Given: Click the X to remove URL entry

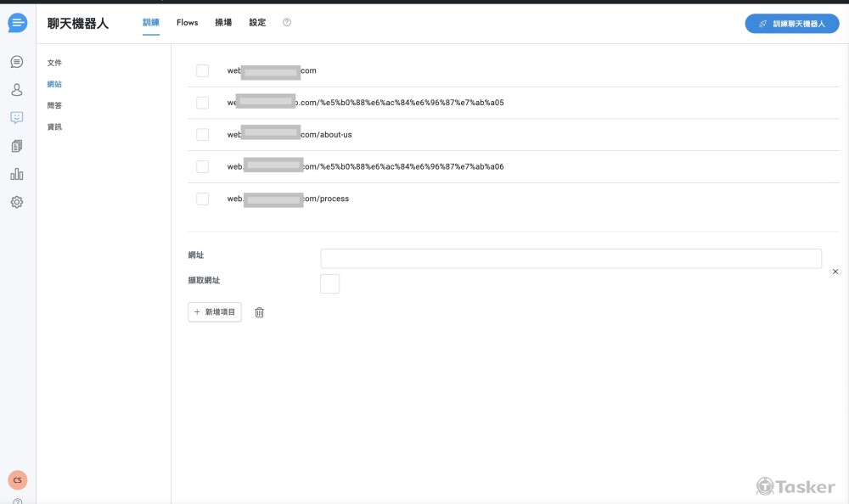Looking at the screenshot, I should (x=835, y=272).
